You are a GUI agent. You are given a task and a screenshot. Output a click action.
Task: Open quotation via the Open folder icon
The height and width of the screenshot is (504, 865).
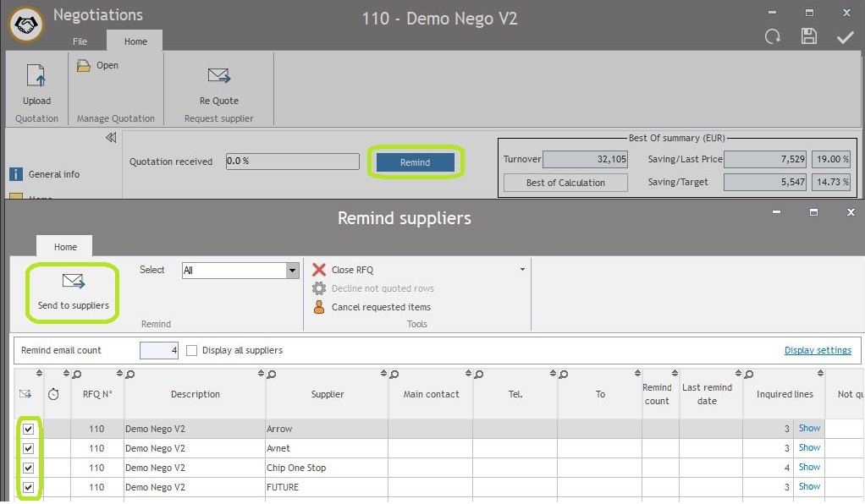pyautogui.click(x=84, y=66)
